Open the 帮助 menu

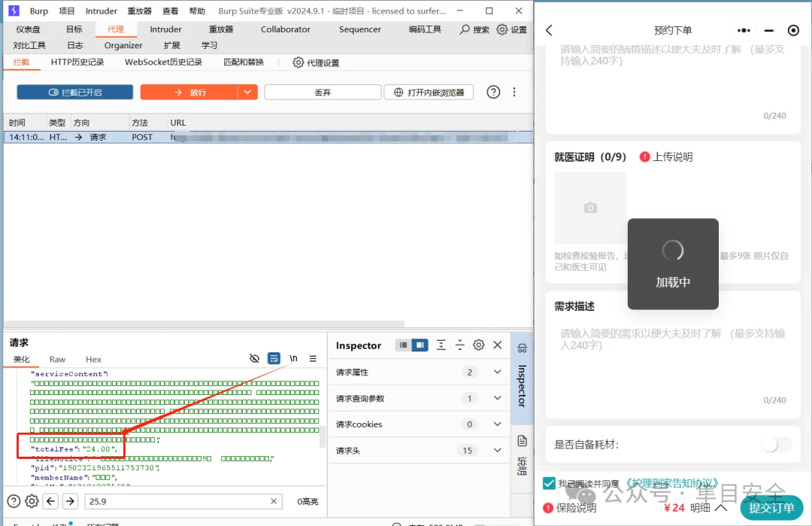click(197, 11)
